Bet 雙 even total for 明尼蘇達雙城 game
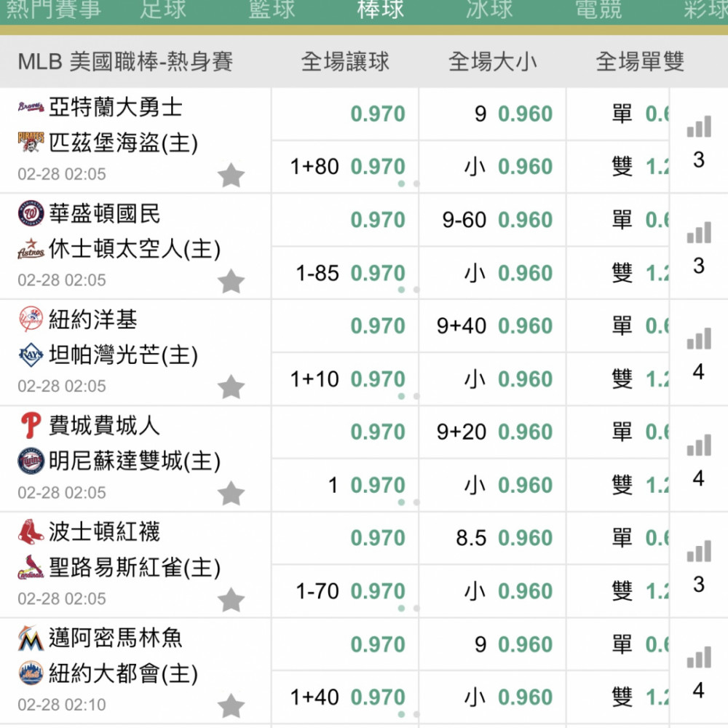The width and height of the screenshot is (728, 728). [x=618, y=485]
